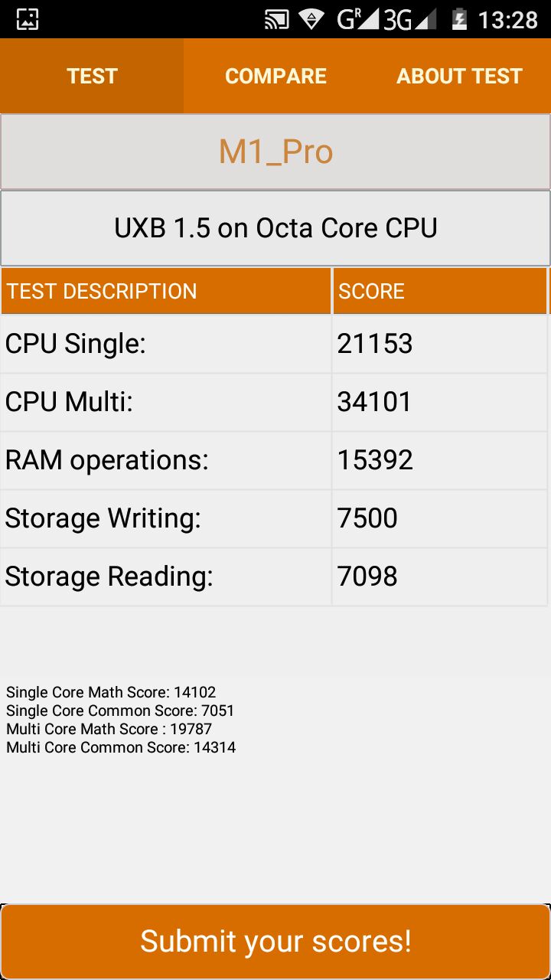
Task: Tap the battery charging icon
Action: [x=458, y=19]
